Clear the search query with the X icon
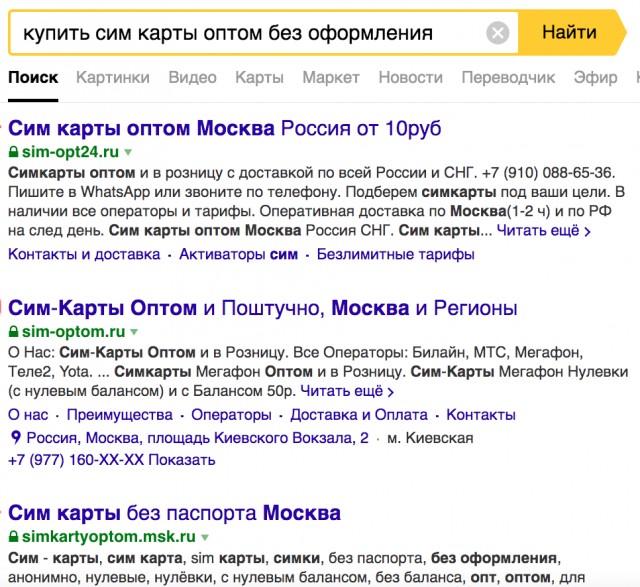Viewport: 640px width, 587px height. click(x=498, y=33)
